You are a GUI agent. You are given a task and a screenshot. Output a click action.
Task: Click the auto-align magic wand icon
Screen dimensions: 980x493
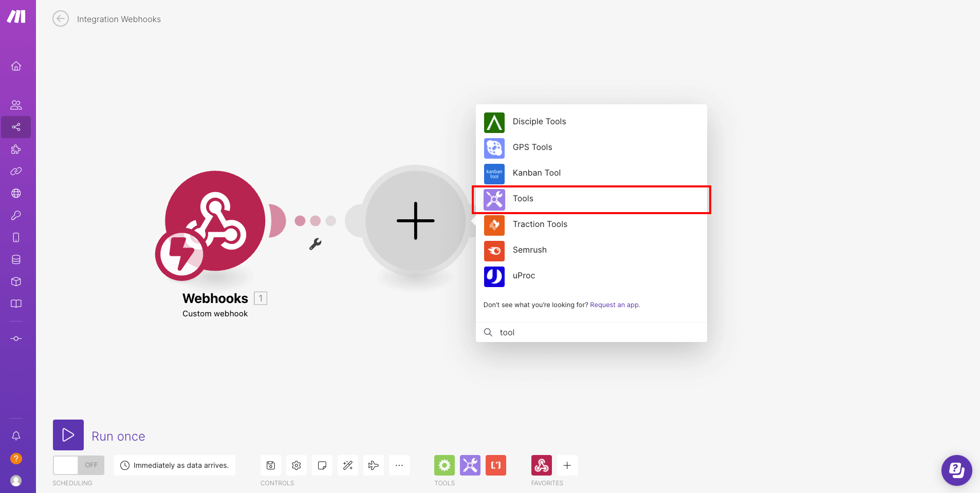coord(348,465)
